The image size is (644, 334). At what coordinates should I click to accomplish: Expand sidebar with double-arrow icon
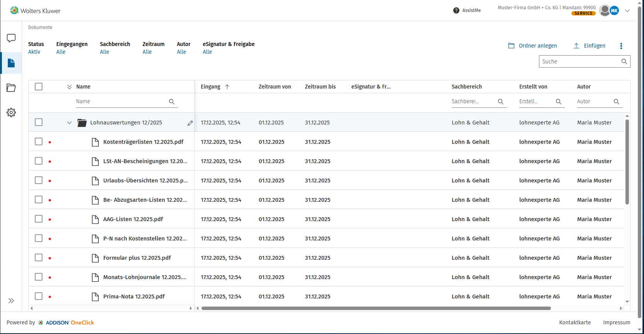click(11, 301)
